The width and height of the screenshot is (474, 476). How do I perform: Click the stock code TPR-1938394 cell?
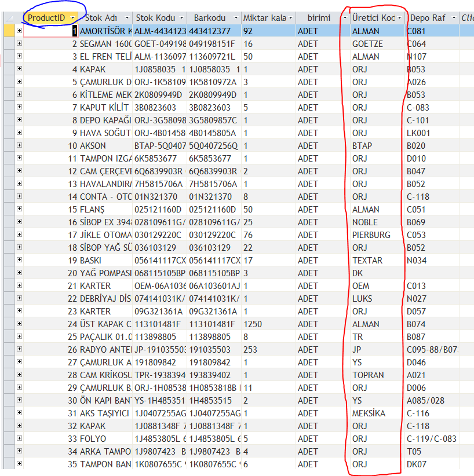[x=160, y=375]
